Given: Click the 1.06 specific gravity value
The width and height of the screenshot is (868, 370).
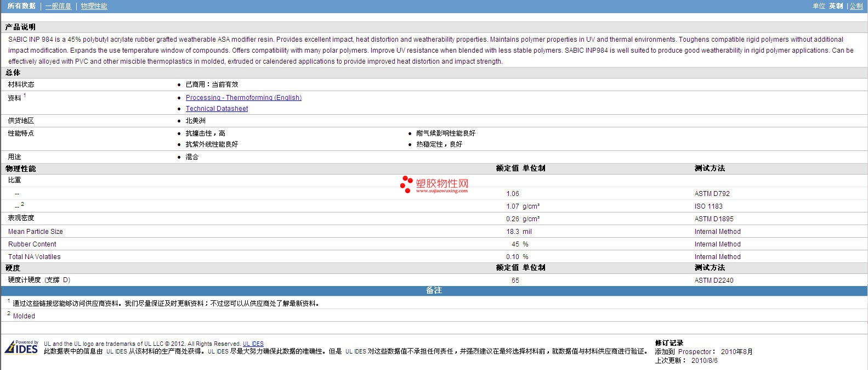Looking at the screenshot, I should tap(513, 194).
